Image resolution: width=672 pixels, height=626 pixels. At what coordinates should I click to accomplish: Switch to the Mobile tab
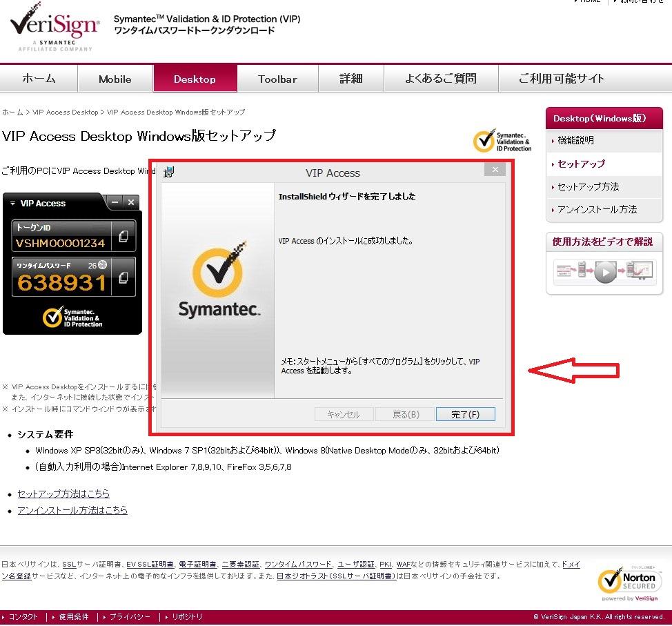115,79
